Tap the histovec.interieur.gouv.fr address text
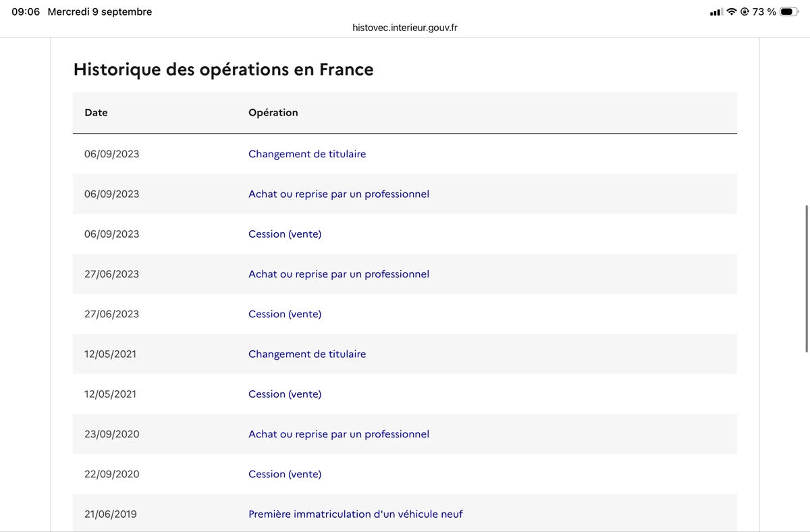810x532 pixels. 405,28
